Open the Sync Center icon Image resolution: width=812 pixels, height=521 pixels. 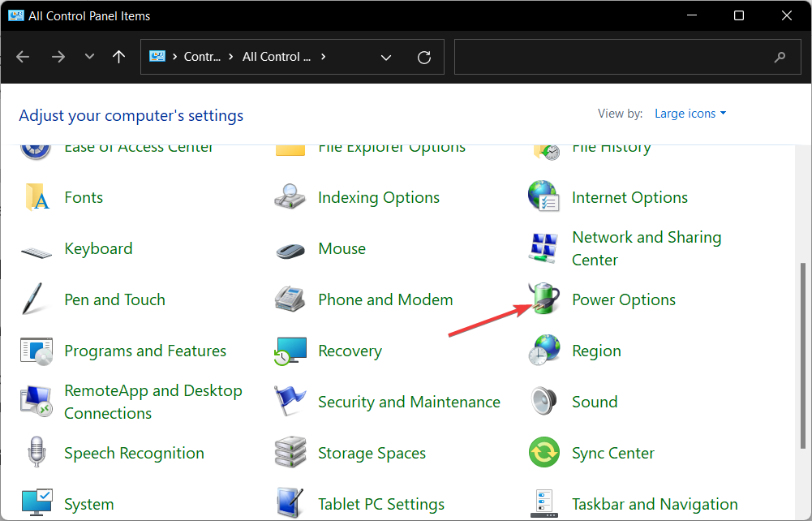(544, 452)
